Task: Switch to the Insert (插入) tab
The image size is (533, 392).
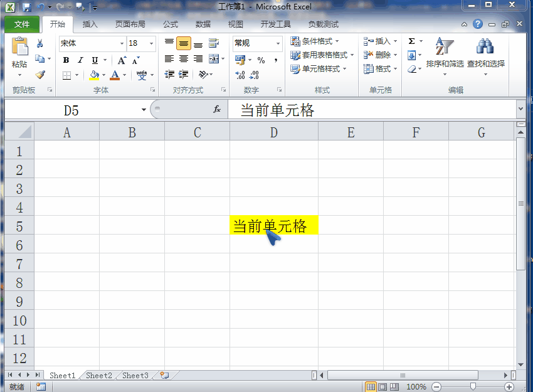Action: 90,24
